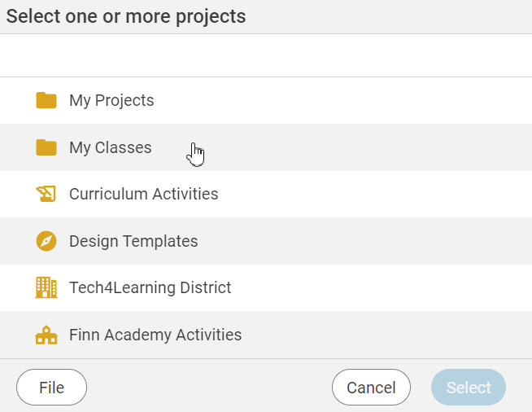Click the Tech4Learning District building icon
This screenshot has height=412, width=532.
point(46,287)
